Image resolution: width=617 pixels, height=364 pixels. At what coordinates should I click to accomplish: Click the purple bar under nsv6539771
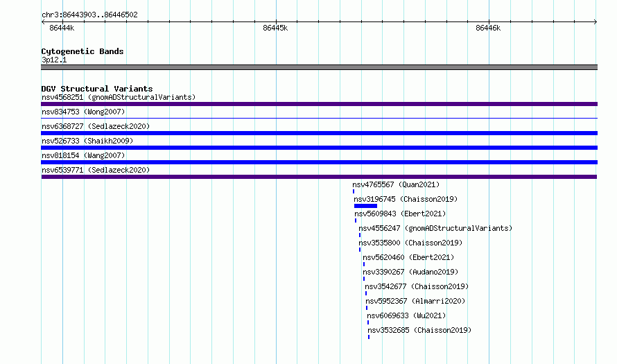pos(319,177)
